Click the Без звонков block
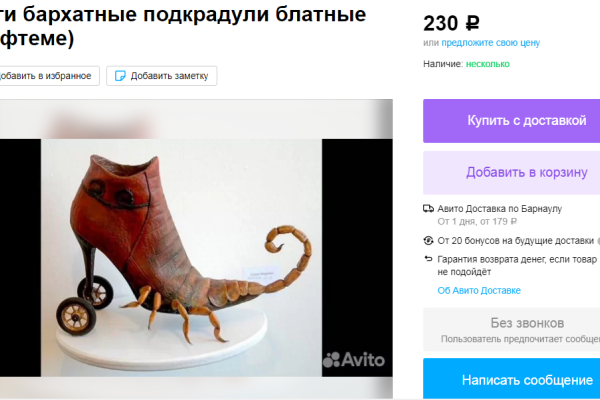 point(512,330)
